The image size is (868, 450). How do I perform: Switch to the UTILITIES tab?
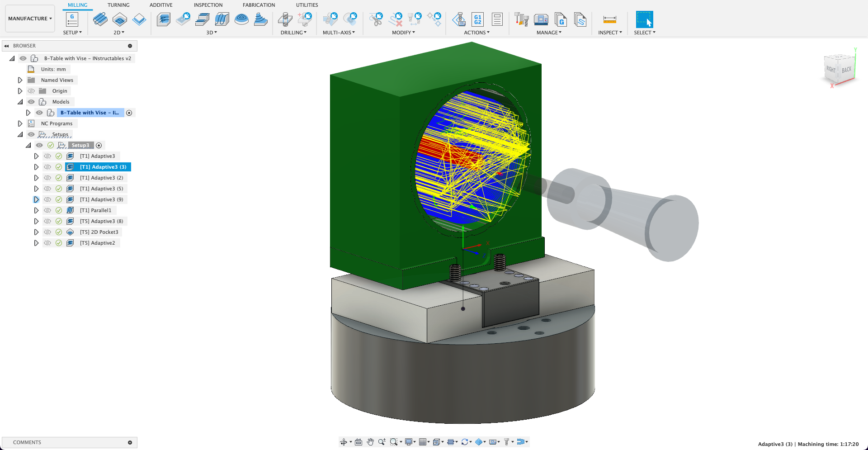307,5
